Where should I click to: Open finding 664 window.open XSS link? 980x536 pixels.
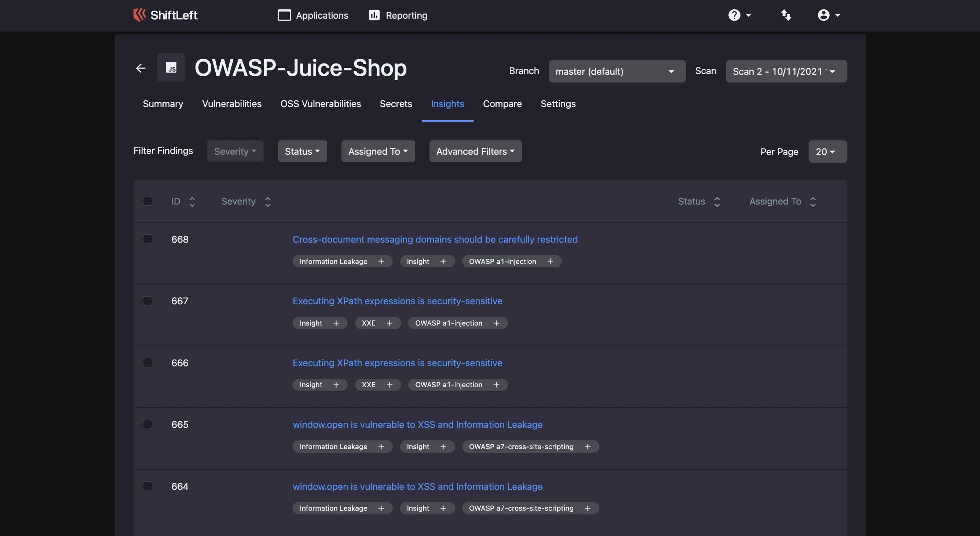pyautogui.click(x=417, y=487)
